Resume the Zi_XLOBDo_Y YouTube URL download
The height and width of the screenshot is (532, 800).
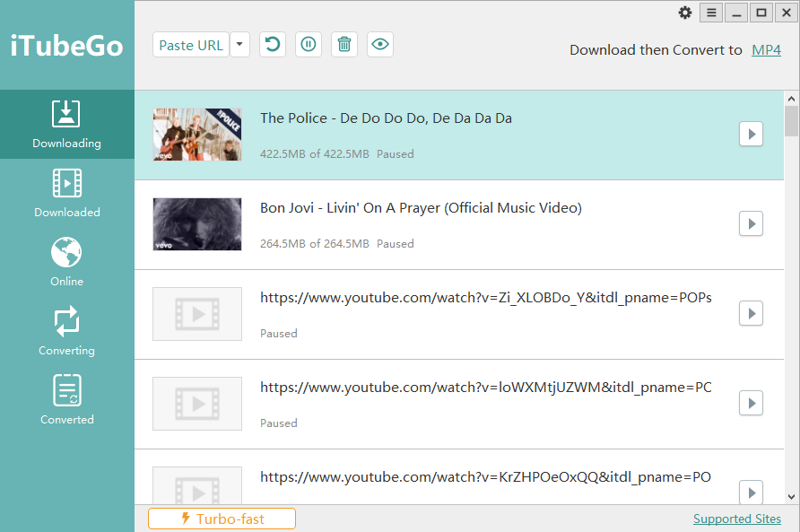[751, 313]
